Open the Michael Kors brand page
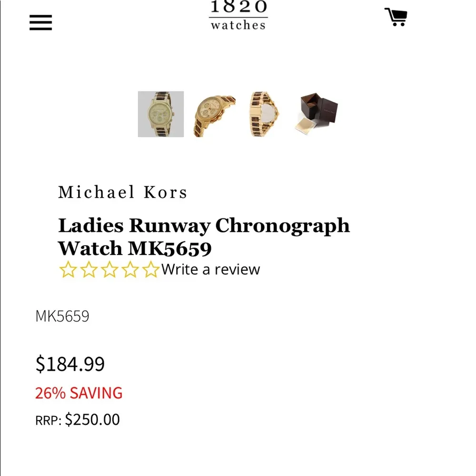The image size is (476, 476). click(x=122, y=192)
